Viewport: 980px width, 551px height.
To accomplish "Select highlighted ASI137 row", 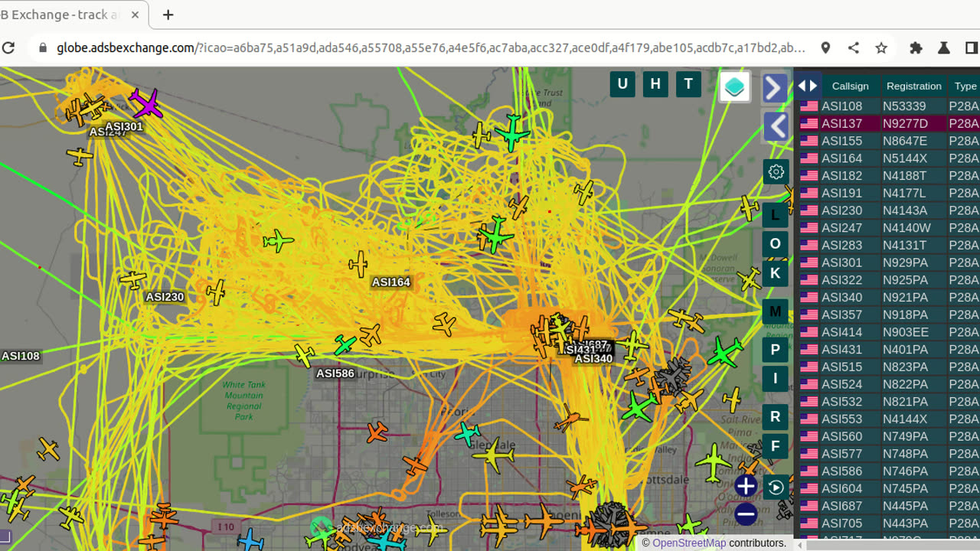I will tap(888, 123).
